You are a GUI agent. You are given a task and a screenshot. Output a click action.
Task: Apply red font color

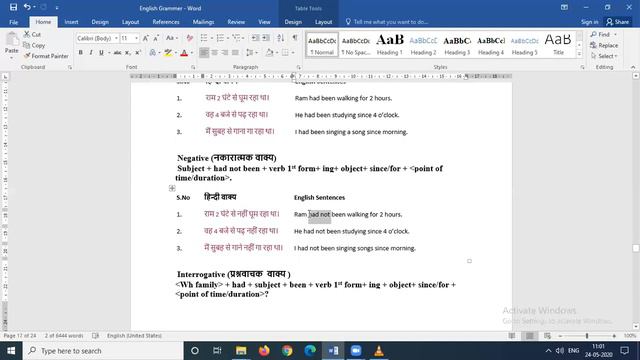tap(184, 53)
